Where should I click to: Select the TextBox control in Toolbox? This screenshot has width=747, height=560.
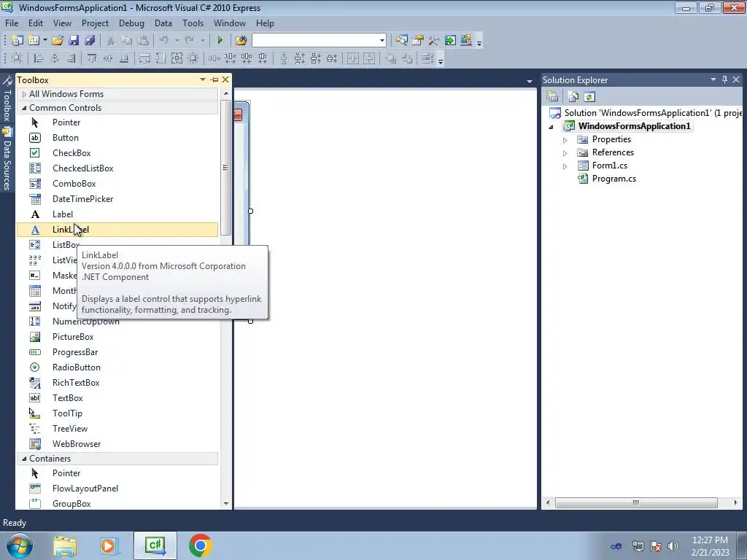click(117, 397)
